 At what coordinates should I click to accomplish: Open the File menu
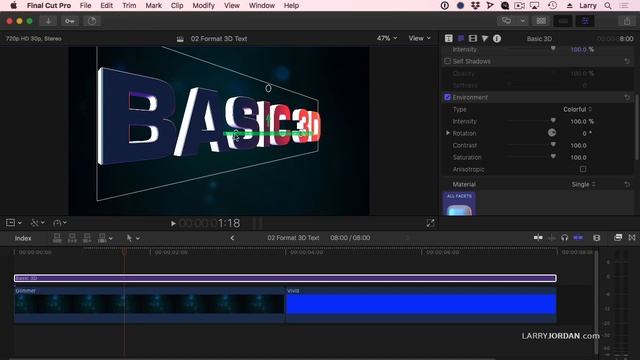[85, 6]
